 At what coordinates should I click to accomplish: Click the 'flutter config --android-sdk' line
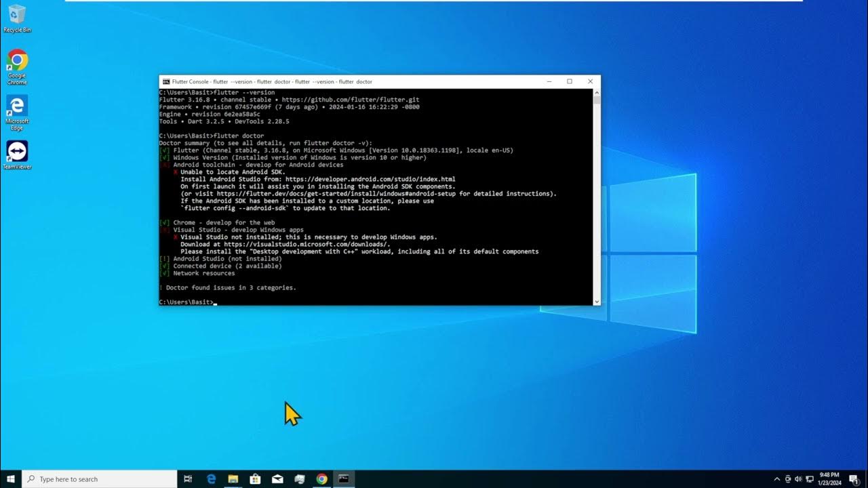tap(285, 208)
